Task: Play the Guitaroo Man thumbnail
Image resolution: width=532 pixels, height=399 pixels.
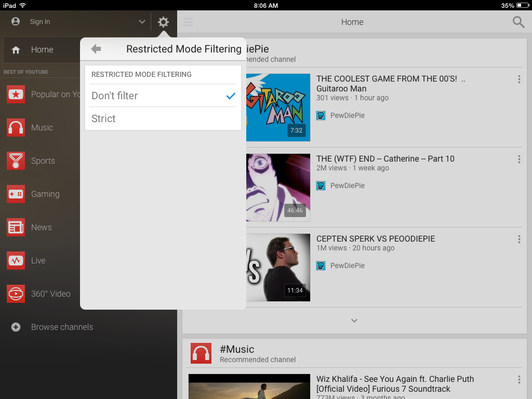Action: pos(278,107)
